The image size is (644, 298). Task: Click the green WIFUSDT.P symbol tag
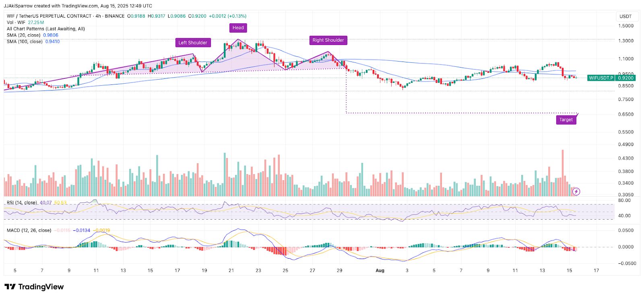601,78
